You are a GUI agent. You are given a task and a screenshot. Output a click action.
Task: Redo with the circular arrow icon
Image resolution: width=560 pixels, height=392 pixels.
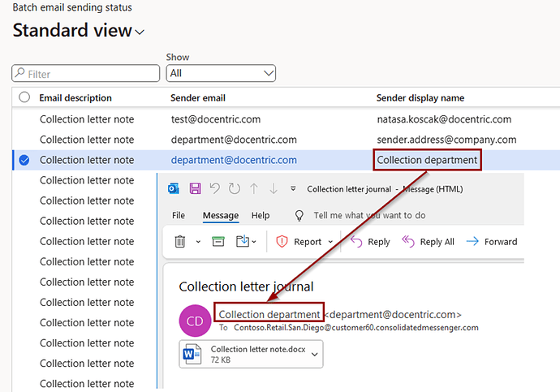[235, 188]
